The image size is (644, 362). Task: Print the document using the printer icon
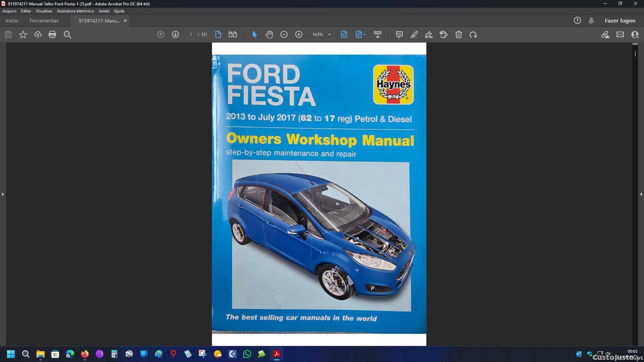[x=52, y=35]
